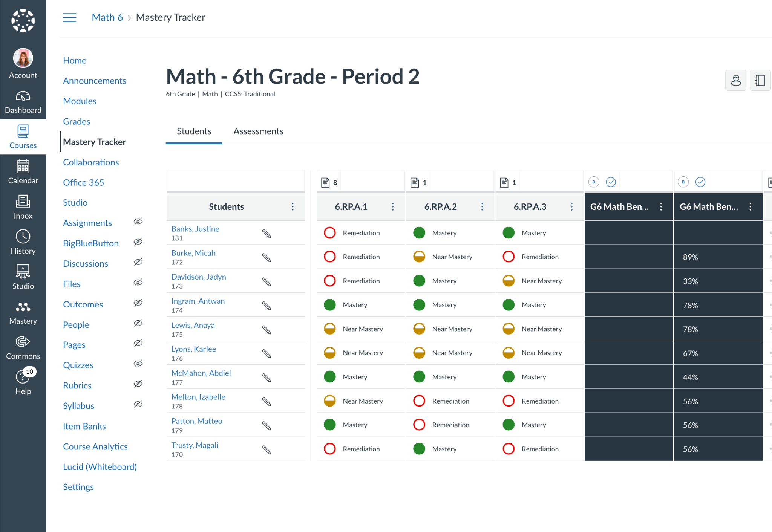This screenshot has width=772, height=532.
Task: Click the hidden eye icon beside Files
Action: tap(138, 283)
